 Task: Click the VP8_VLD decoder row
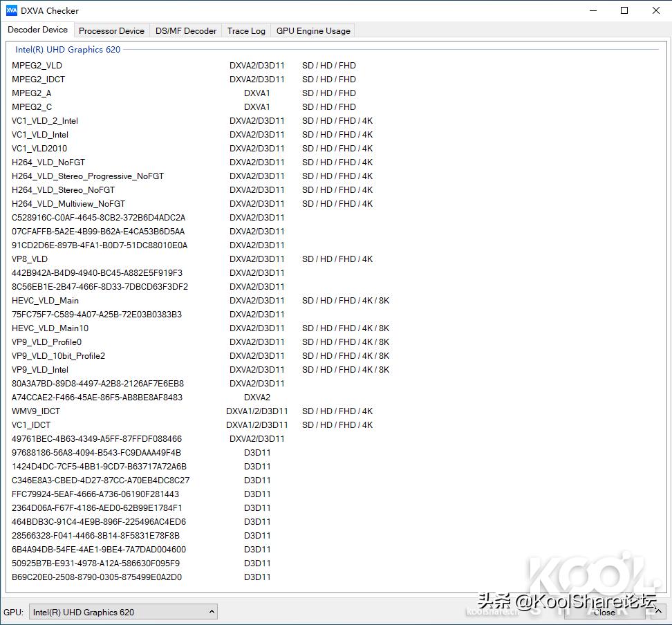tap(30, 259)
